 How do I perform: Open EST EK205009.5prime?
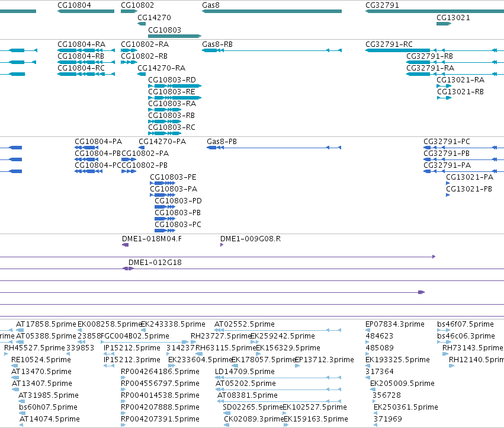pyautogui.click(x=372, y=389)
